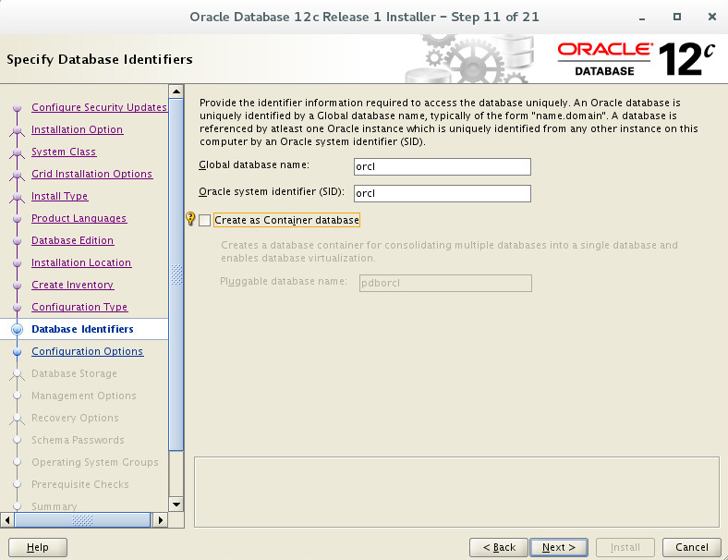Jump to the Installation Option step

[x=77, y=129]
